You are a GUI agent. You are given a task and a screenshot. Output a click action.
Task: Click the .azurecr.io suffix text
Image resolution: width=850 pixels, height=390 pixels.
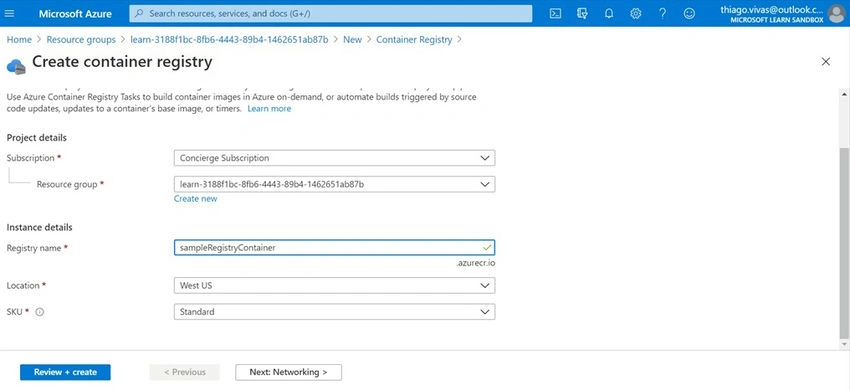[x=475, y=263]
